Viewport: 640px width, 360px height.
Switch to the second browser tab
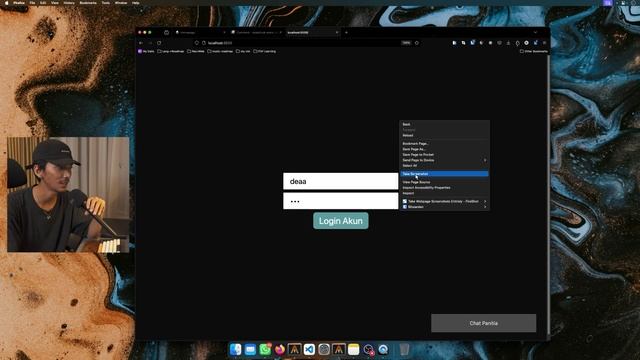click(256, 32)
